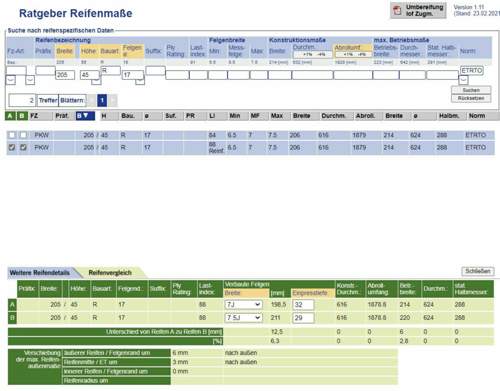Screen dimensions: 500x391
Task: Switch to the Weitere Reifendetails tab
Action: click(40, 273)
